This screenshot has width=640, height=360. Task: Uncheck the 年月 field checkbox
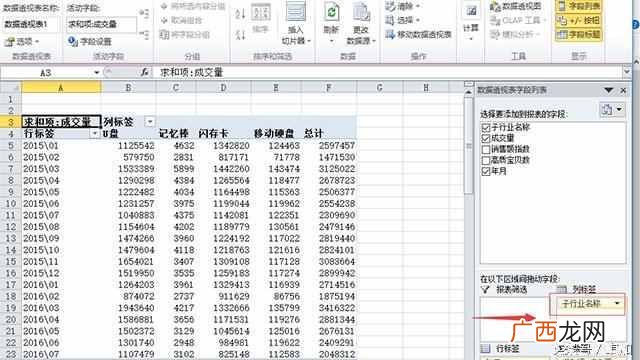click(486, 171)
